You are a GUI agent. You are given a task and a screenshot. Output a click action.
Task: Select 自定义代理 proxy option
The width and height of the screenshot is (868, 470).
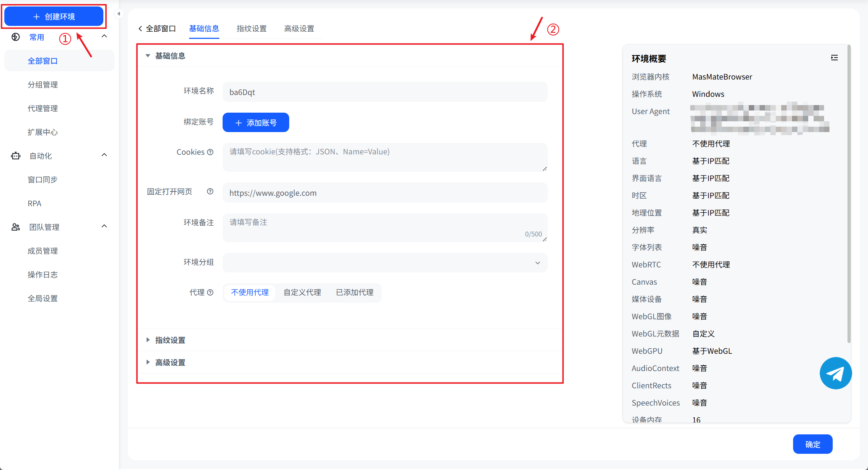[302, 292]
